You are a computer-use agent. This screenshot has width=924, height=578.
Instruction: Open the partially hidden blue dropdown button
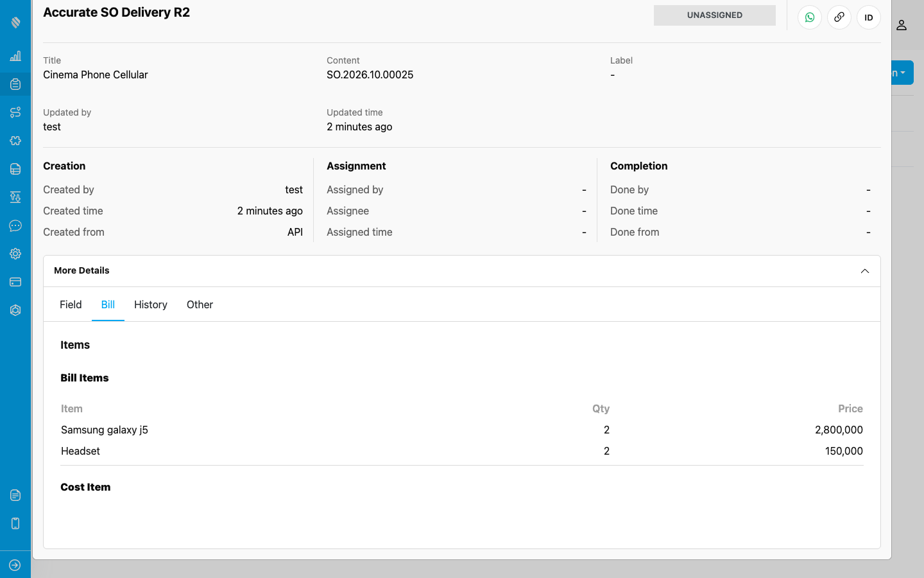click(x=902, y=73)
